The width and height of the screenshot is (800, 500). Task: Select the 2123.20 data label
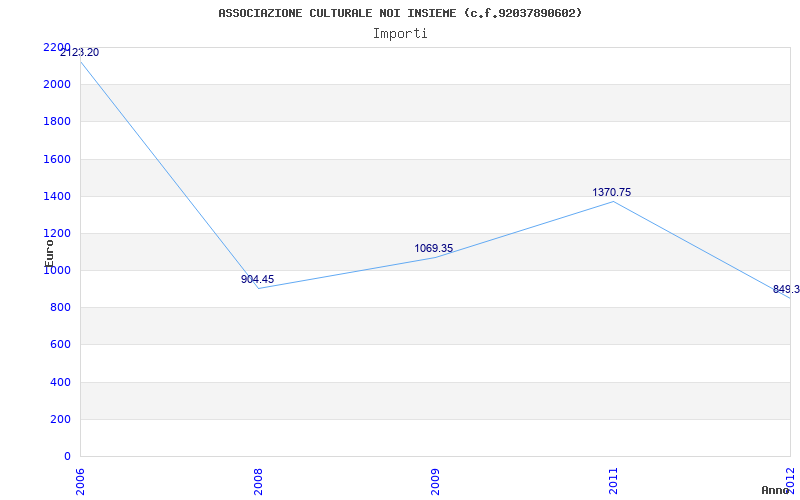tap(80, 52)
